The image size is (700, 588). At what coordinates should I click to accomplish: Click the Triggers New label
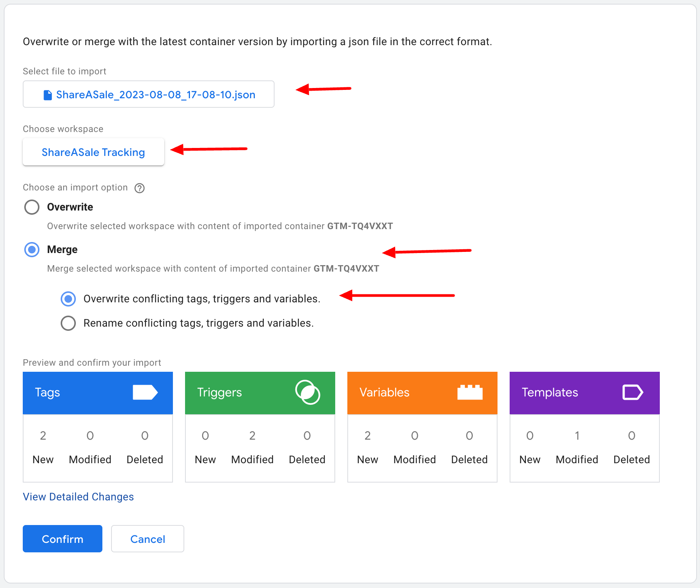[205, 459]
